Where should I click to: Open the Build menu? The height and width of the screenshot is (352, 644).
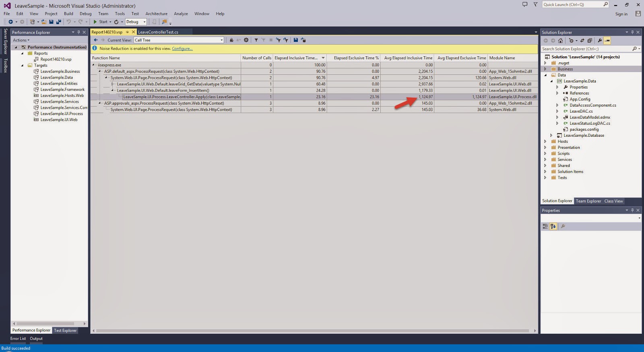coord(68,14)
